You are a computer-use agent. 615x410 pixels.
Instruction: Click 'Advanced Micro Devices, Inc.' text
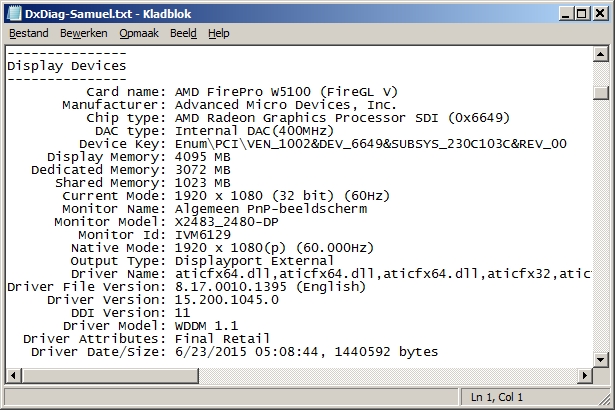click(286, 105)
